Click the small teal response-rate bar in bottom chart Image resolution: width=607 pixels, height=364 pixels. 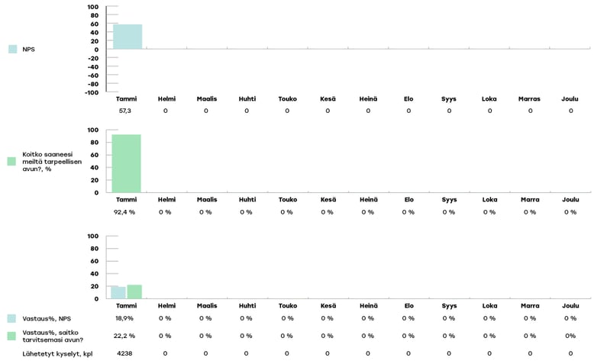tap(118, 292)
